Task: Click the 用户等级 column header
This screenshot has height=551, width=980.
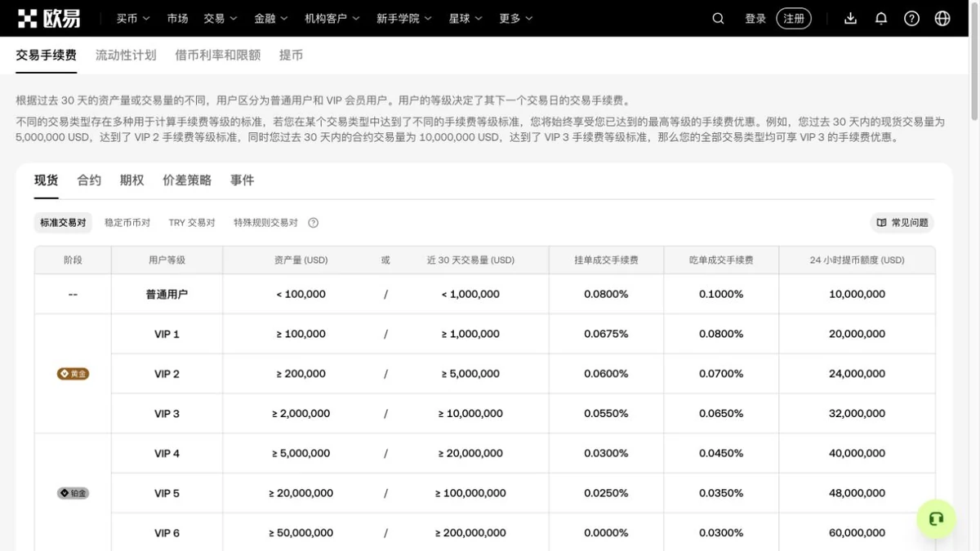Action: [167, 260]
